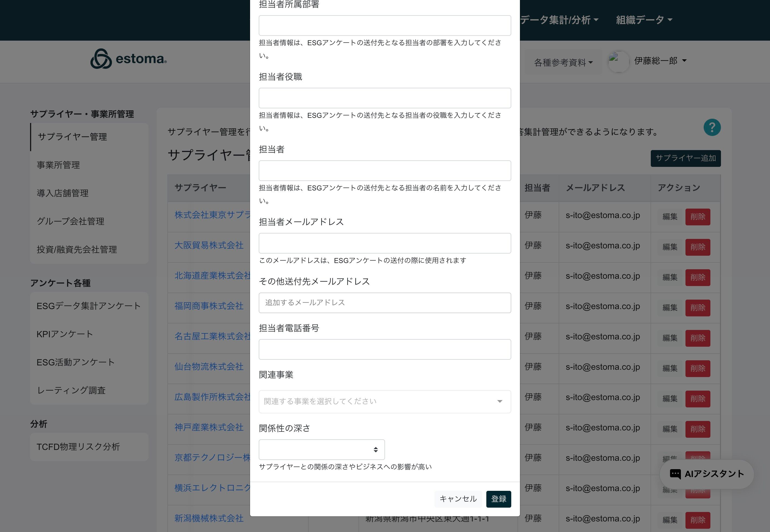
Task: Expand the 各種参考資料 dropdown
Action: pos(563,62)
